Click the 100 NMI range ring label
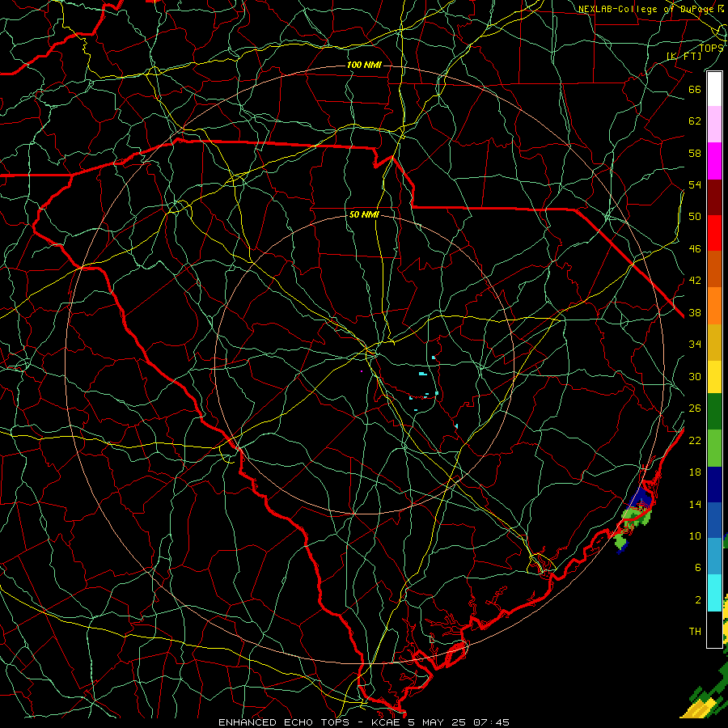Image resolution: width=728 pixels, height=728 pixels. pos(364,65)
